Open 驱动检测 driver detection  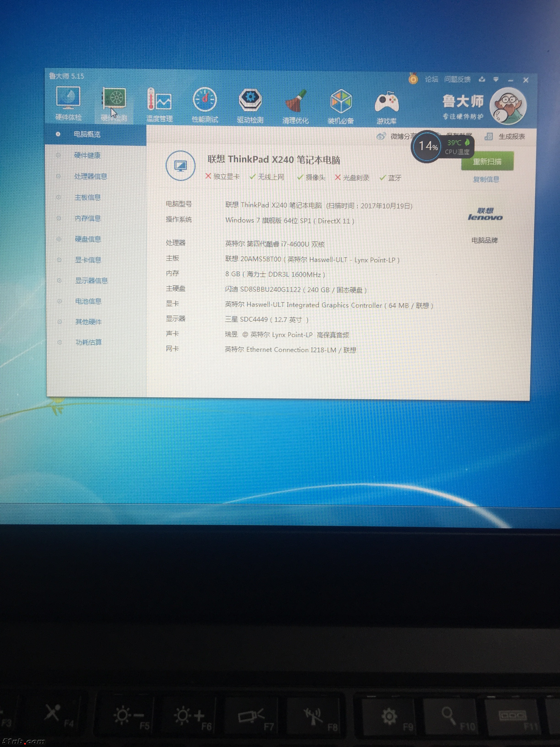[x=250, y=105]
